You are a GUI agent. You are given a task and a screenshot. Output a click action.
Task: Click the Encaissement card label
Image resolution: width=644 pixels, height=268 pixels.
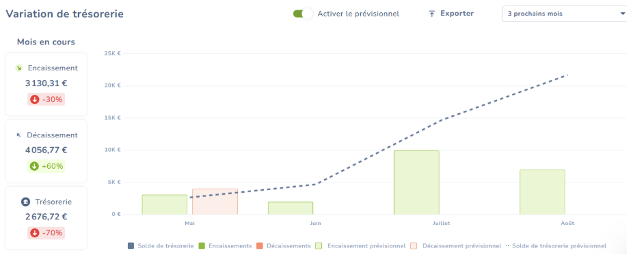pos(53,68)
